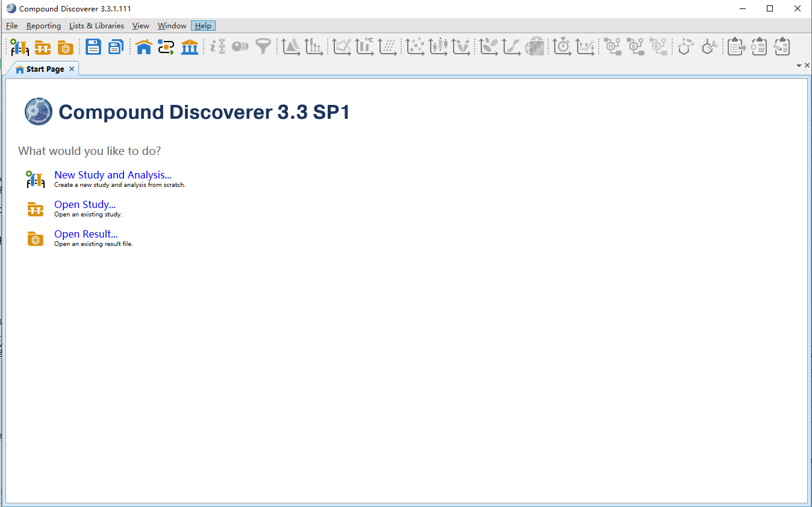
Task: Open the Lists & Libraries menu
Action: [96, 25]
